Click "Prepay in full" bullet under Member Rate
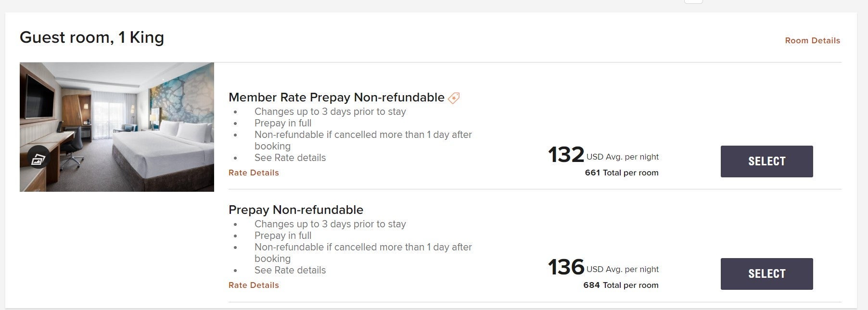Viewport: 868px width, 310px height. tap(283, 124)
